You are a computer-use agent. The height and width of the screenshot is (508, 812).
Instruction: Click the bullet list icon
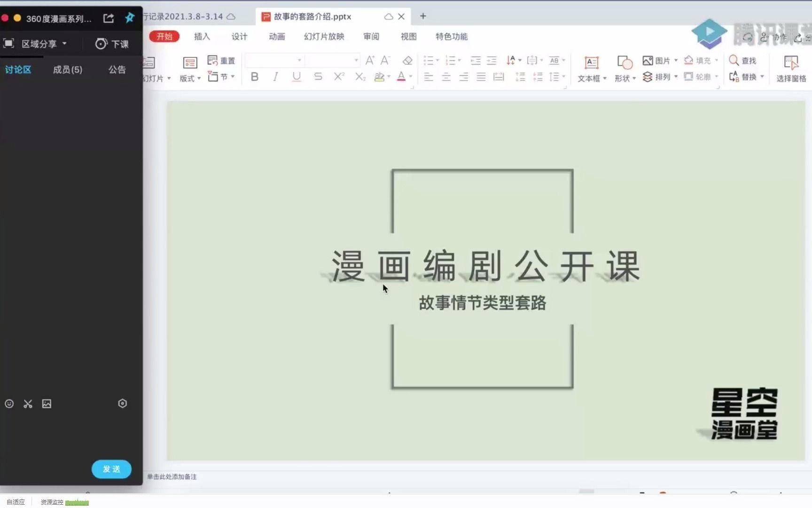(x=428, y=60)
